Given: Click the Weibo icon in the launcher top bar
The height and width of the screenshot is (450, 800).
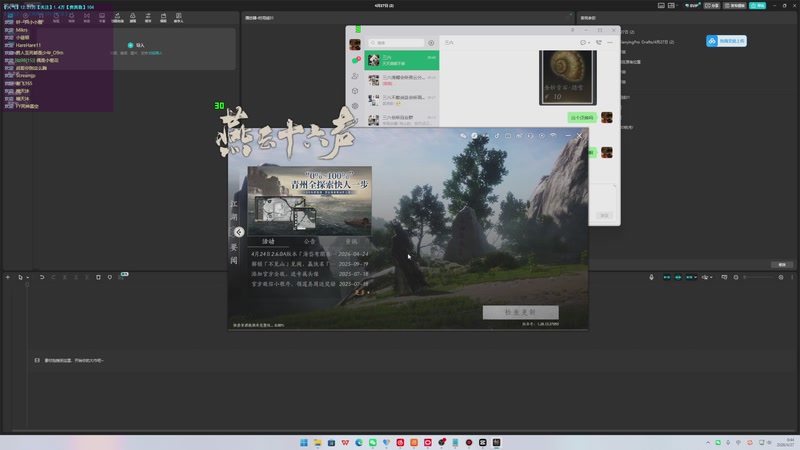Looking at the screenshot, I should pyautogui.click(x=519, y=136).
